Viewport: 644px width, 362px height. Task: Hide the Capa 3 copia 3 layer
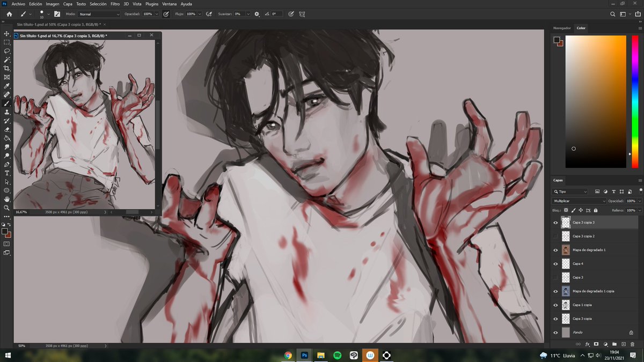555,222
